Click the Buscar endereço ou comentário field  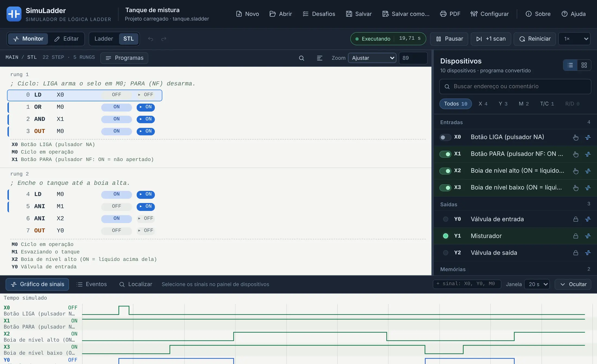pos(515,87)
